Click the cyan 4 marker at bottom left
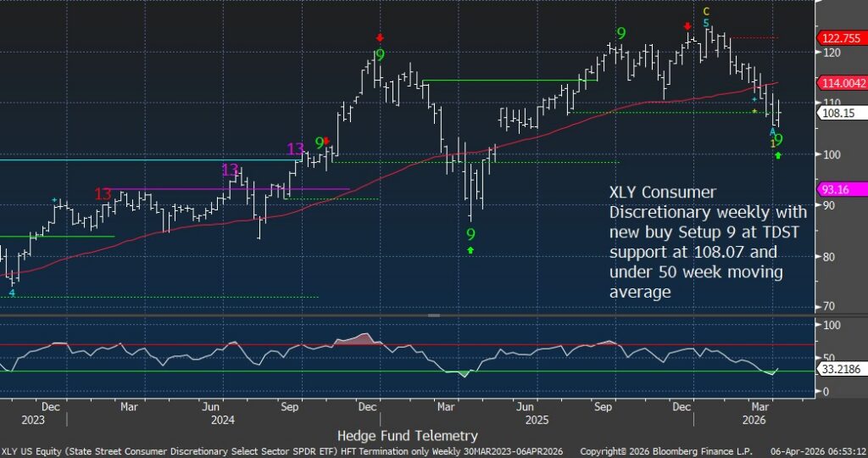868x458 pixels. [x=12, y=293]
